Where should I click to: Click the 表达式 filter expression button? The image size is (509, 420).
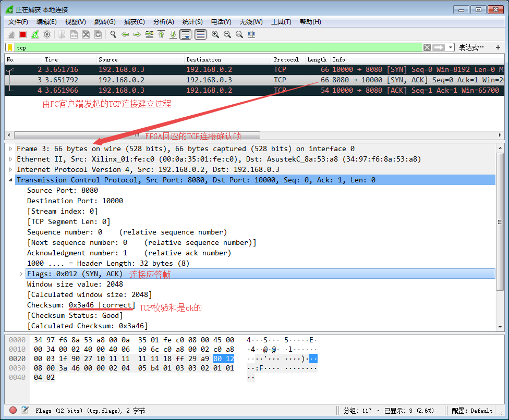[x=471, y=47]
